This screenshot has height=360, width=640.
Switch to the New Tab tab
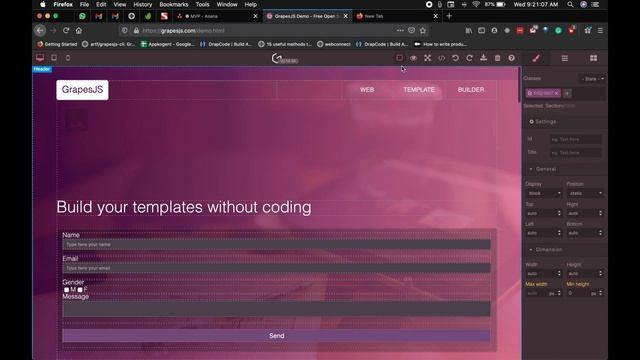point(397,16)
